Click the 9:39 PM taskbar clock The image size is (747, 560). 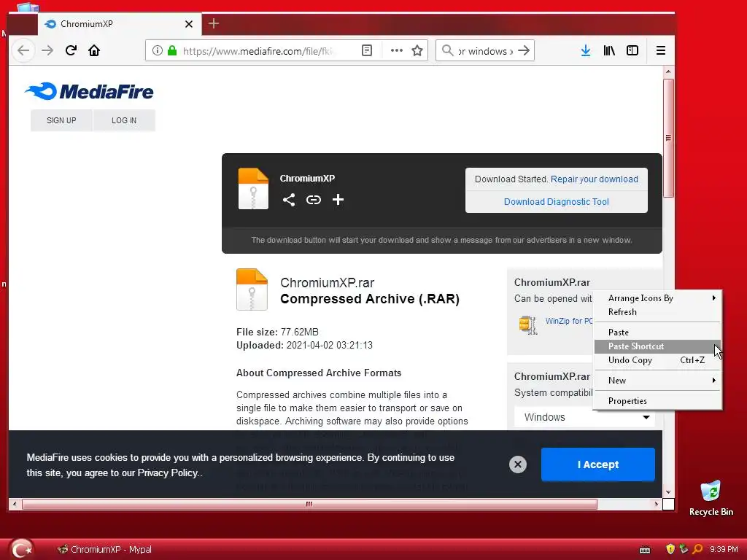(x=724, y=549)
